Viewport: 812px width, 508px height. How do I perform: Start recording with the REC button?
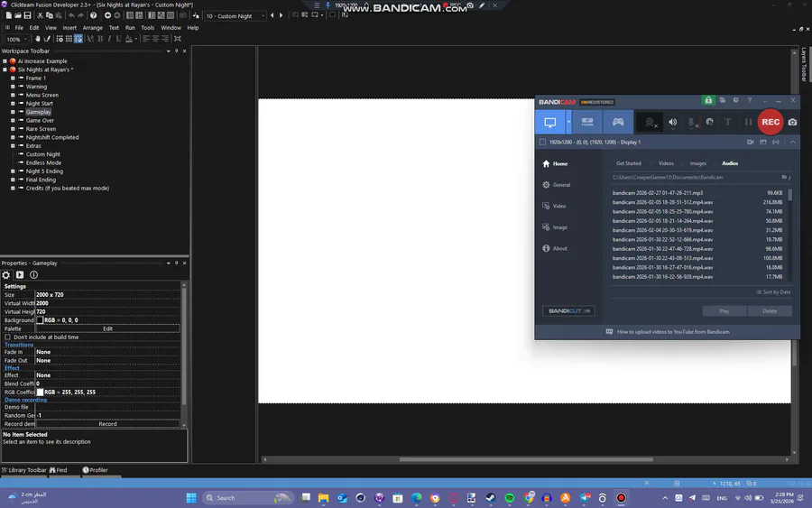tap(770, 122)
